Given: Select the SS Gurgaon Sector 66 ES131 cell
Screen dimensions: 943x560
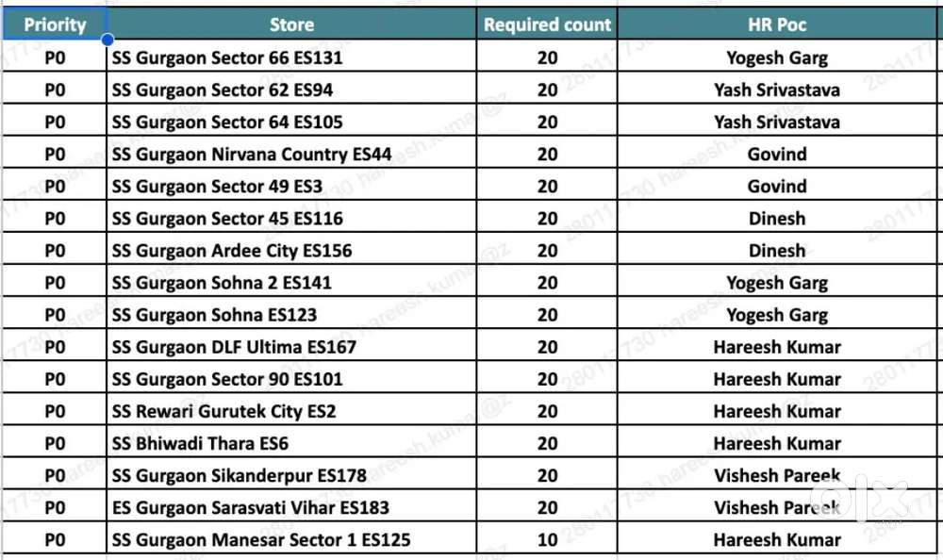Looking at the screenshot, I should (227, 58).
